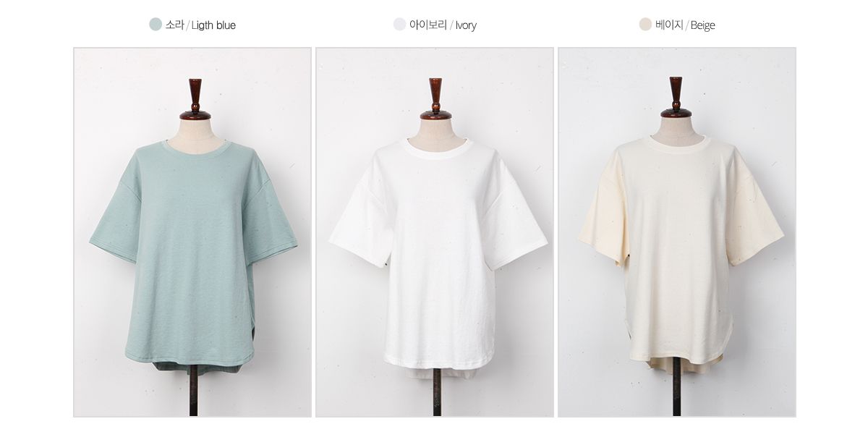This screenshot has width=868, height=445.
Task: Select the beige color swatch circle
Action: click(645, 25)
